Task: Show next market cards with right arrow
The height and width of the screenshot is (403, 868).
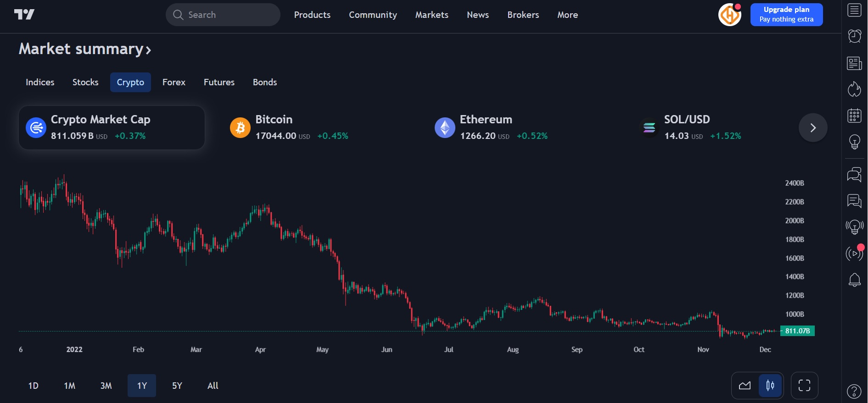Action: pos(813,127)
